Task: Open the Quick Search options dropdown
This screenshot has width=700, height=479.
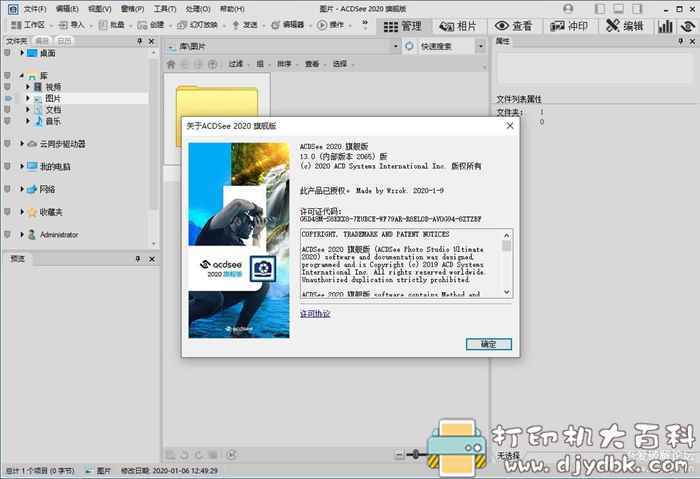Action: point(481,46)
